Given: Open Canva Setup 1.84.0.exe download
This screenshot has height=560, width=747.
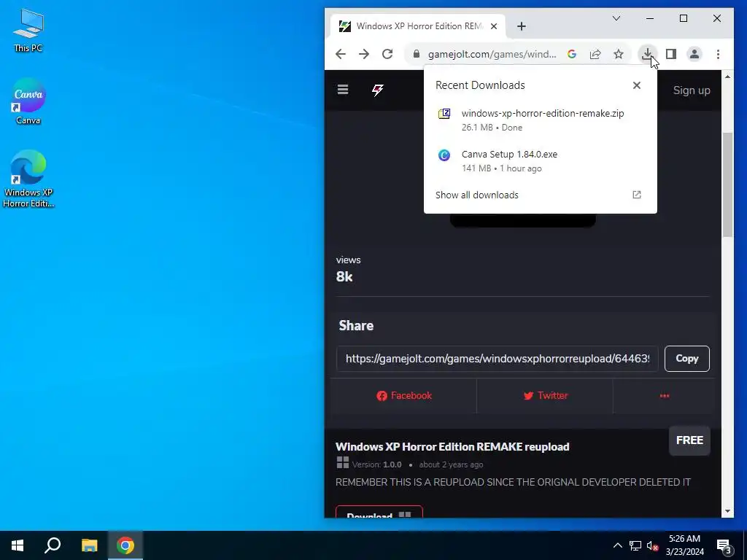Looking at the screenshot, I should point(541,161).
